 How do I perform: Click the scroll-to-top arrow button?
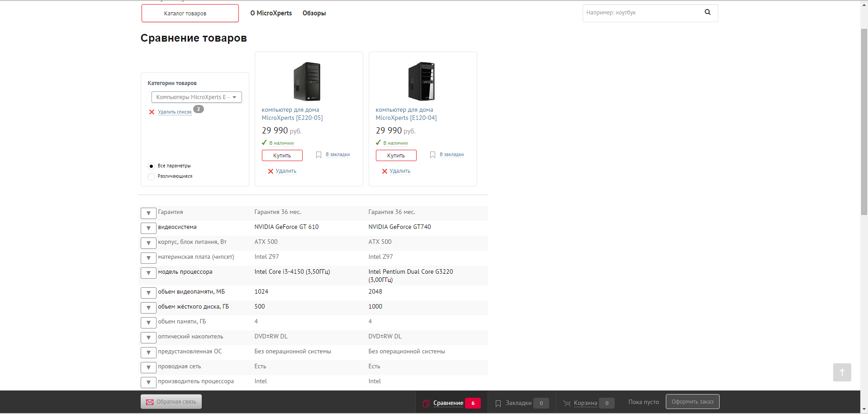point(842,372)
